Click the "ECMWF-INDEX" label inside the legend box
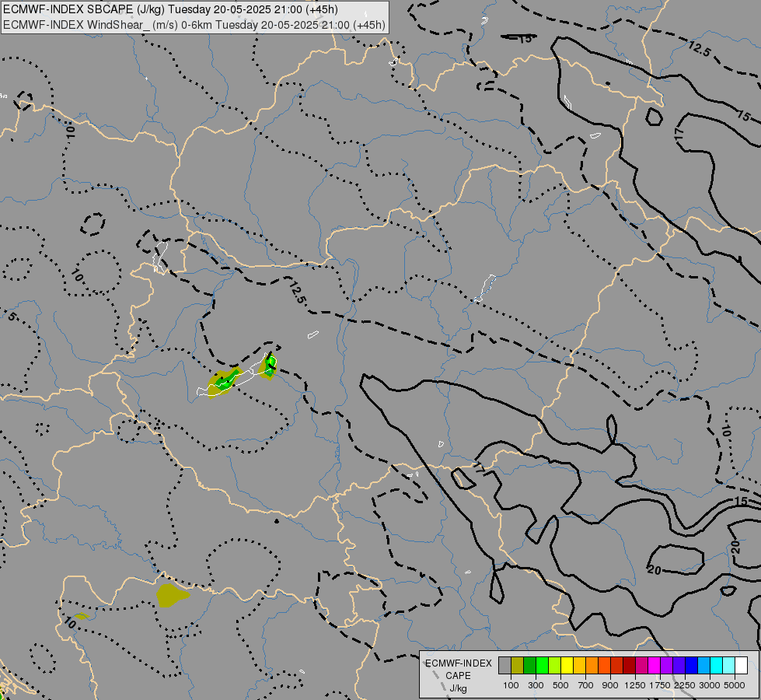This screenshot has width=761, height=700. (458, 663)
